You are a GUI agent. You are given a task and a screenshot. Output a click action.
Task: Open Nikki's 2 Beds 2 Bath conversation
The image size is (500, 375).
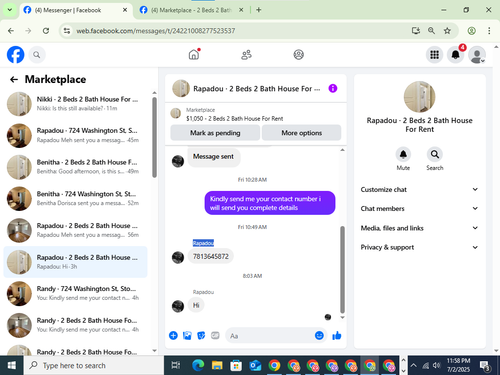(75, 104)
